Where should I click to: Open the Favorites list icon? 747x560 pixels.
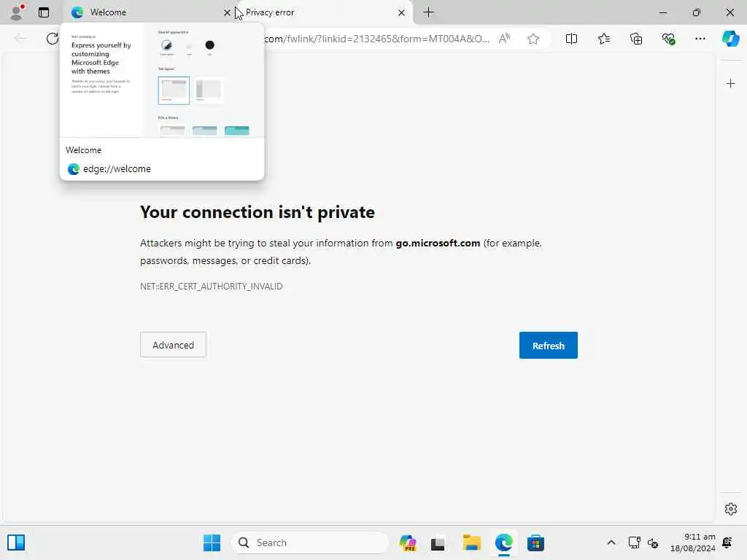pyautogui.click(x=603, y=39)
